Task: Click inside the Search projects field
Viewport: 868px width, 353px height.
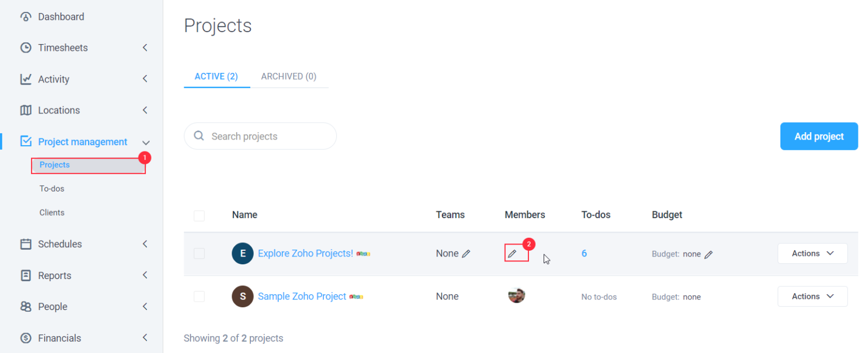Action: 260,136
